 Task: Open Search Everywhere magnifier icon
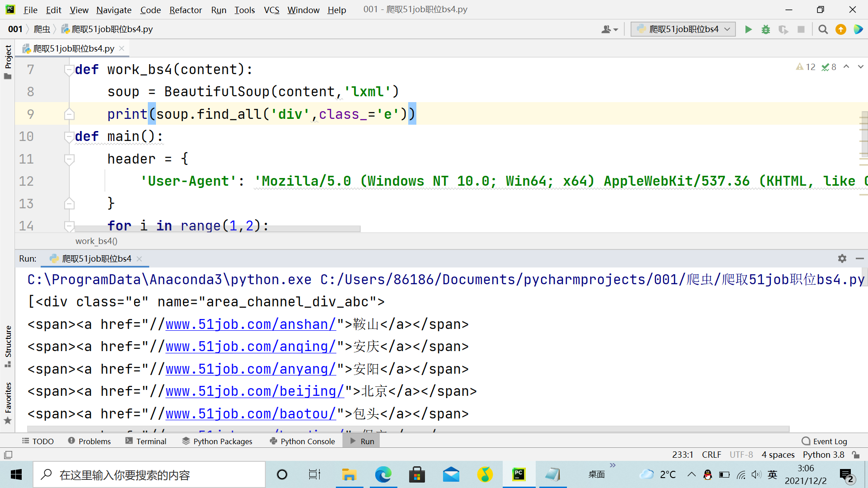[823, 29]
